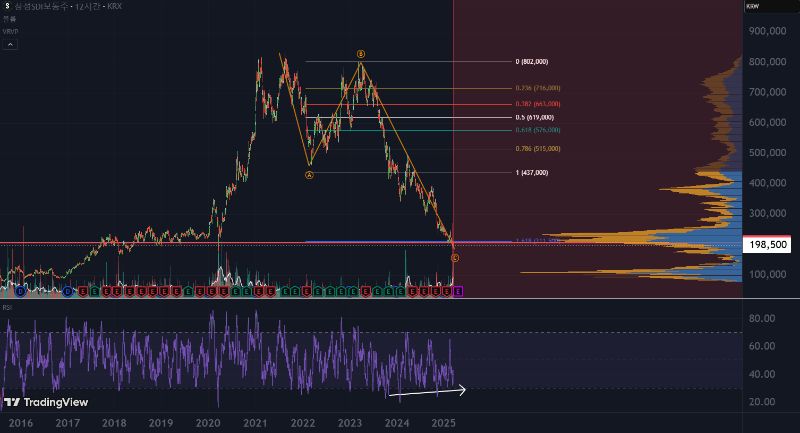Click the second blue D dividend marker

tap(68, 291)
